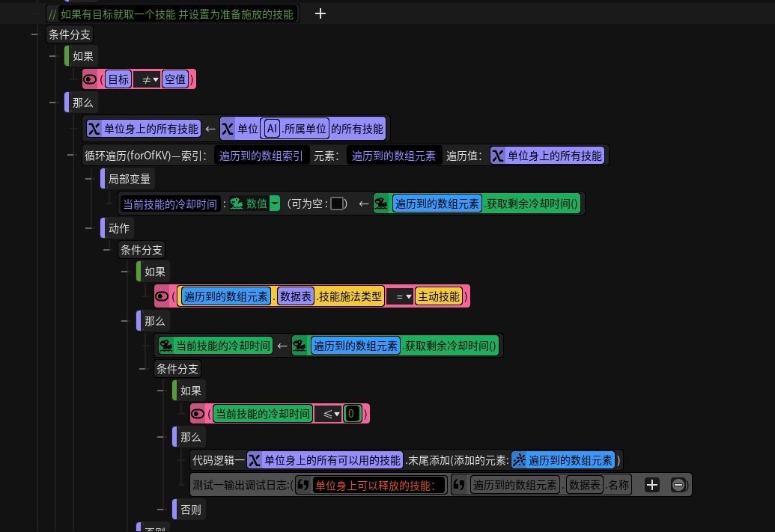Image resolution: width=775 pixels, height=532 pixels.
Task: Click the AI parameter chip
Action: coord(271,129)
